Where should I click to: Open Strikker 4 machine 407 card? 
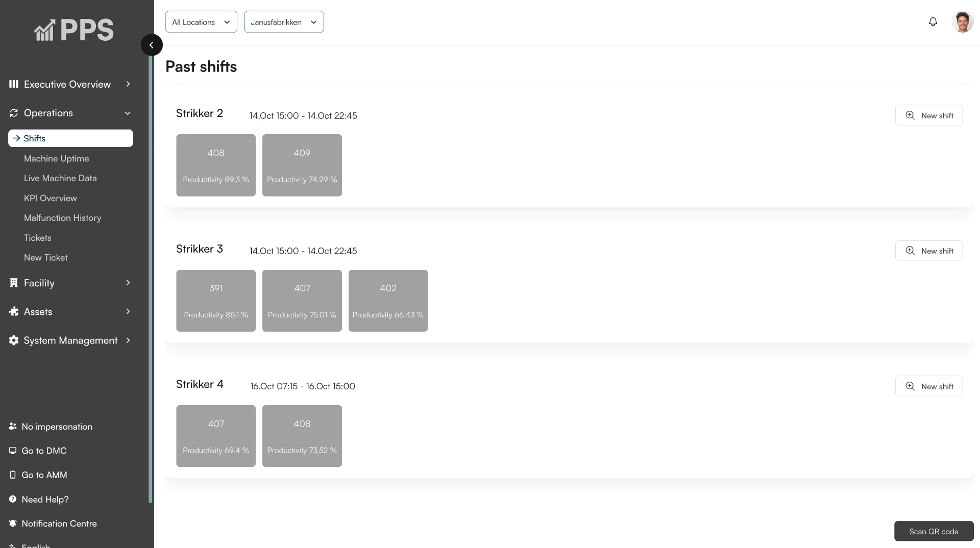click(x=216, y=436)
